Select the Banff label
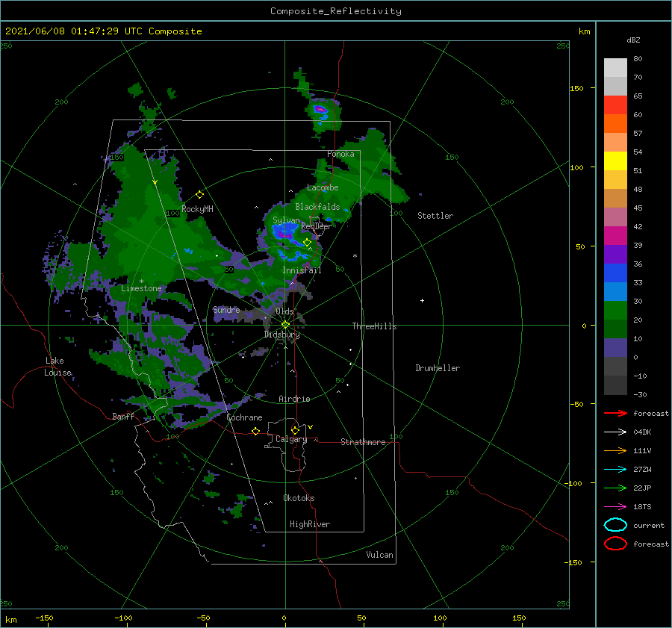The height and width of the screenshot is (628, 672). (123, 416)
